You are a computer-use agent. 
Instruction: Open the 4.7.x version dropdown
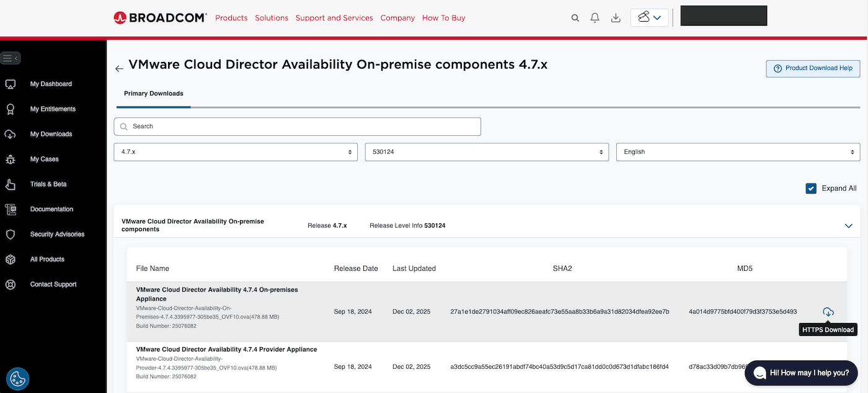tap(236, 152)
